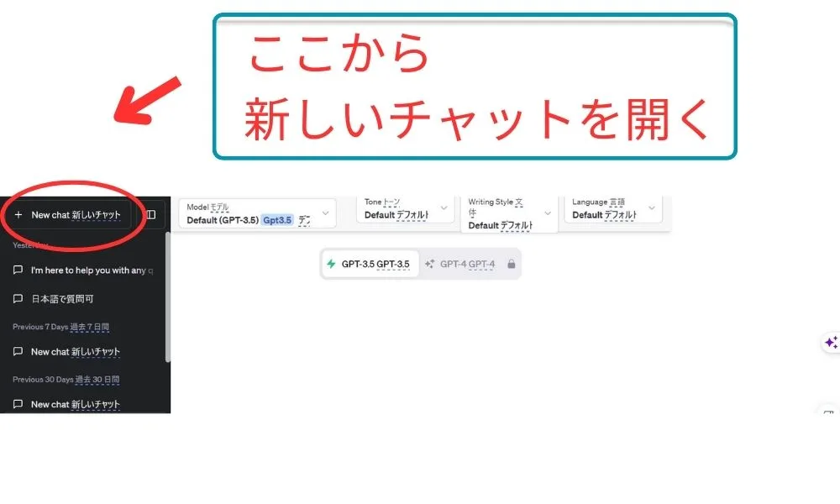Click the lock icon on the GPT-4 tab

(x=511, y=264)
